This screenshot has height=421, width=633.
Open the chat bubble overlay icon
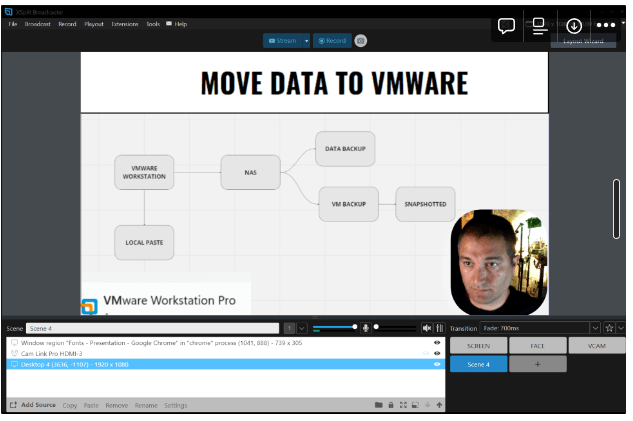click(506, 26)
